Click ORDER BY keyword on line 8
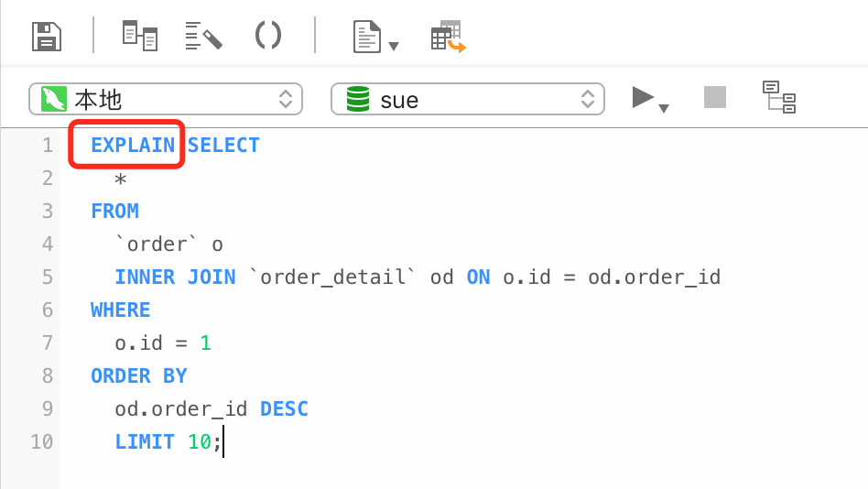This screenshot has height=489, width=868. click(139, 376)
